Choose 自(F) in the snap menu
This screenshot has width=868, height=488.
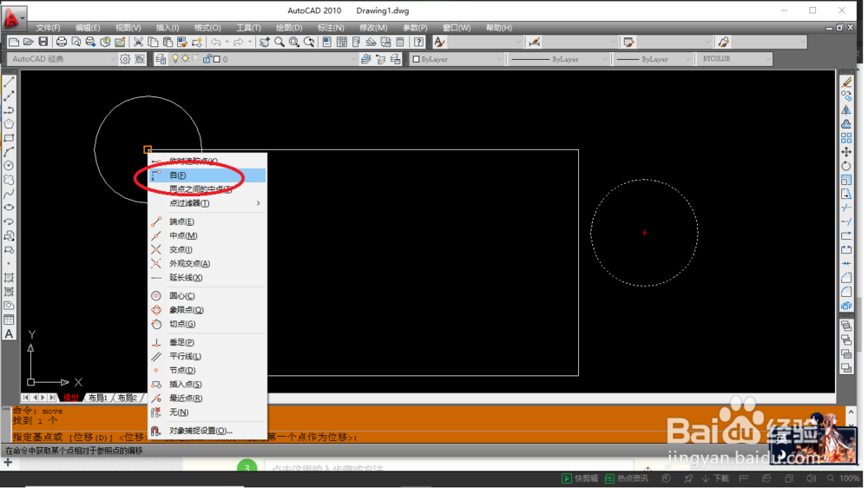(x=207, y=175)
